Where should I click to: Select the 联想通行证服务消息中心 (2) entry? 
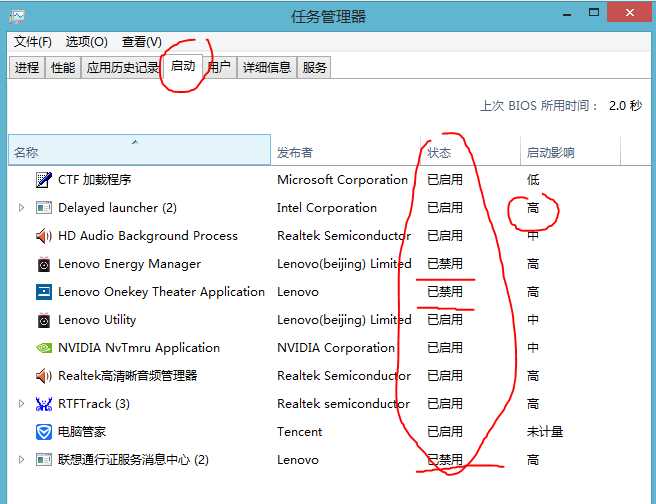[x=133, y=460]
